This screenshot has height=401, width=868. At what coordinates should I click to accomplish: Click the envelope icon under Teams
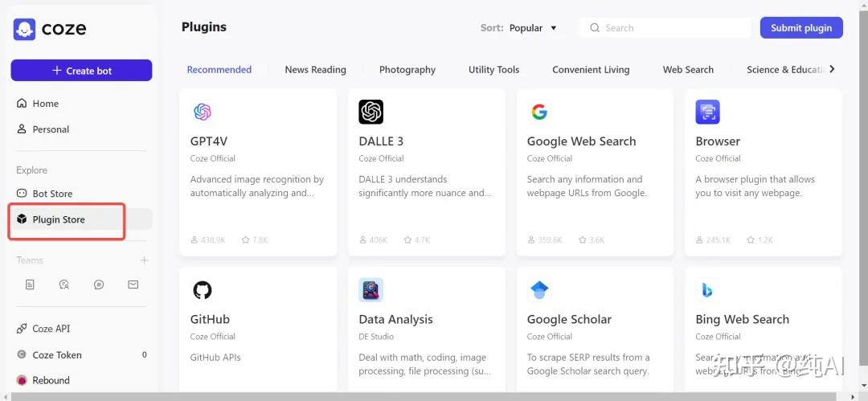click(x=133, y=284)
